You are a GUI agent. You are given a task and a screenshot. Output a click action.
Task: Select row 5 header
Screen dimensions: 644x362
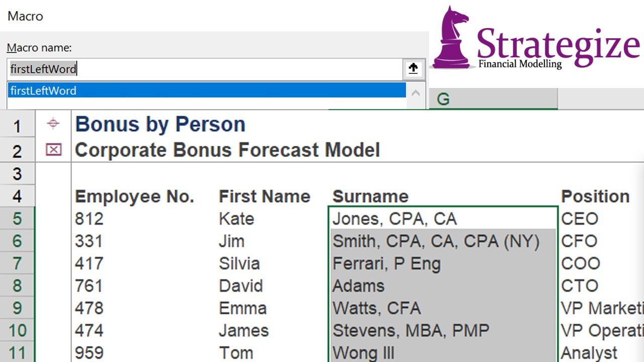click(18, 219)
